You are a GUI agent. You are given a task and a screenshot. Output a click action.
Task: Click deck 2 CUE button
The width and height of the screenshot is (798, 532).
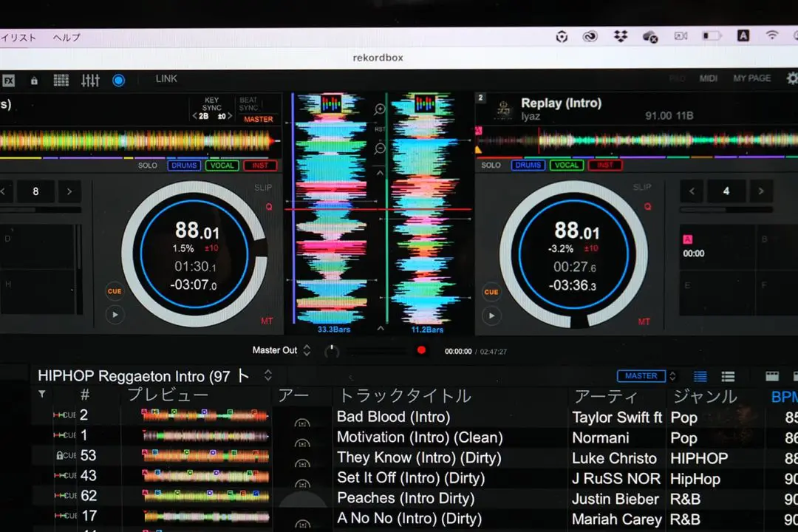(491, 292)
